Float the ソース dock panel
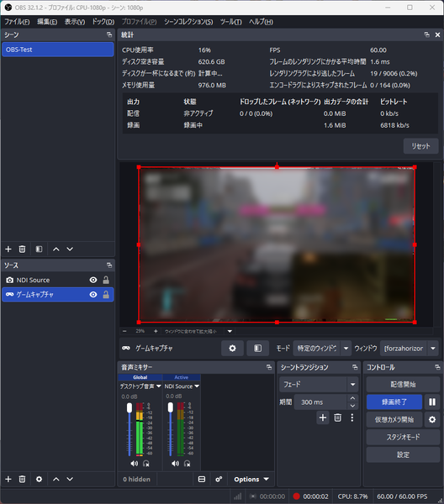444x504 pixels. (x=109, y=265)
